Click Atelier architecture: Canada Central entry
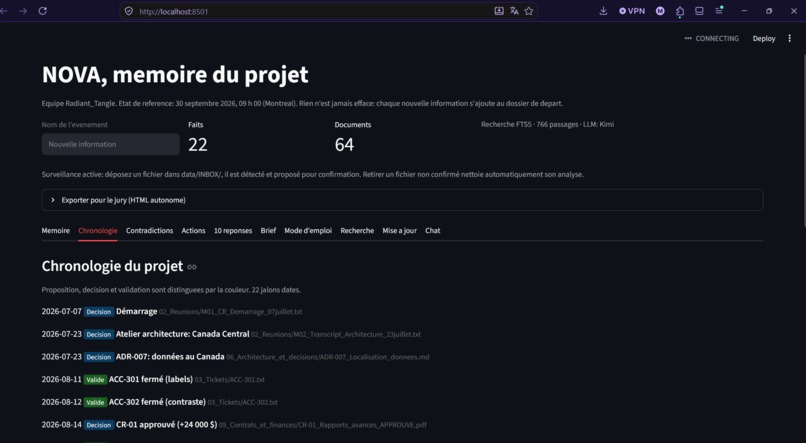This screenshot has width=806, height=443. (182, 334)
